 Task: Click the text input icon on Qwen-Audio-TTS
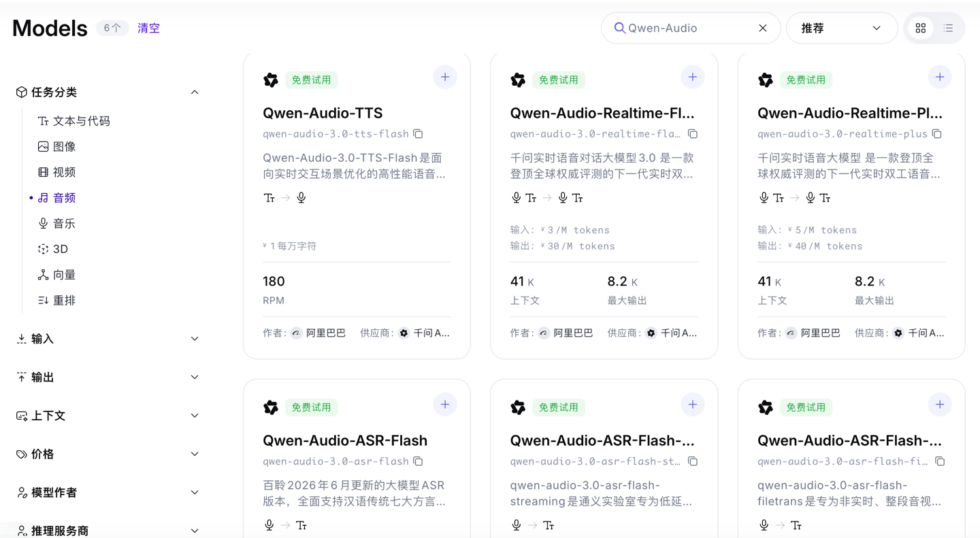269,198
